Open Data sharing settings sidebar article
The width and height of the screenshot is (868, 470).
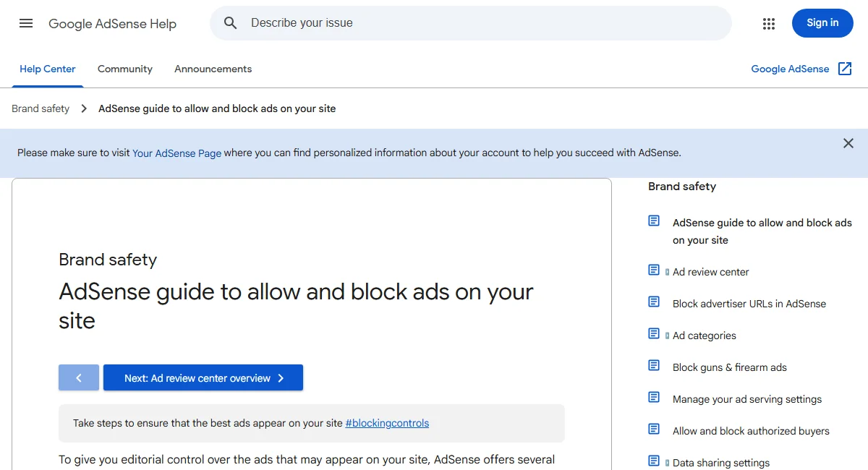click(x=721, y=463)
